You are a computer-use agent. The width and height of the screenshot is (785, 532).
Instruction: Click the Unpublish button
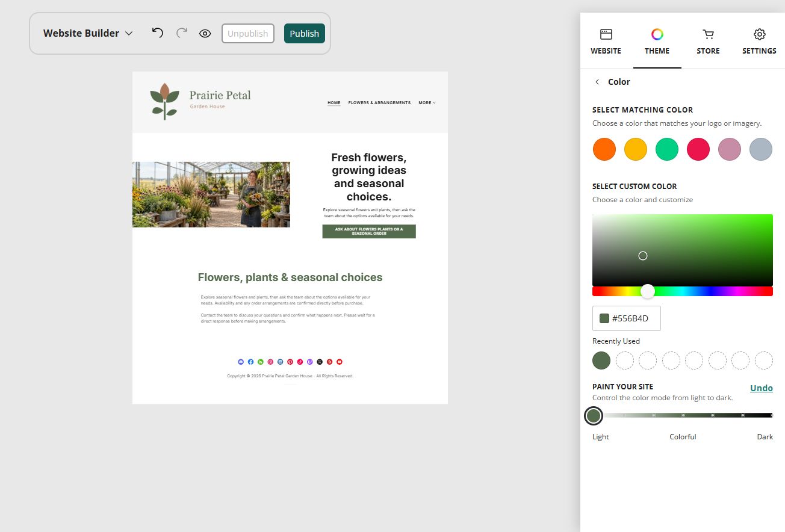coord(248,34)
